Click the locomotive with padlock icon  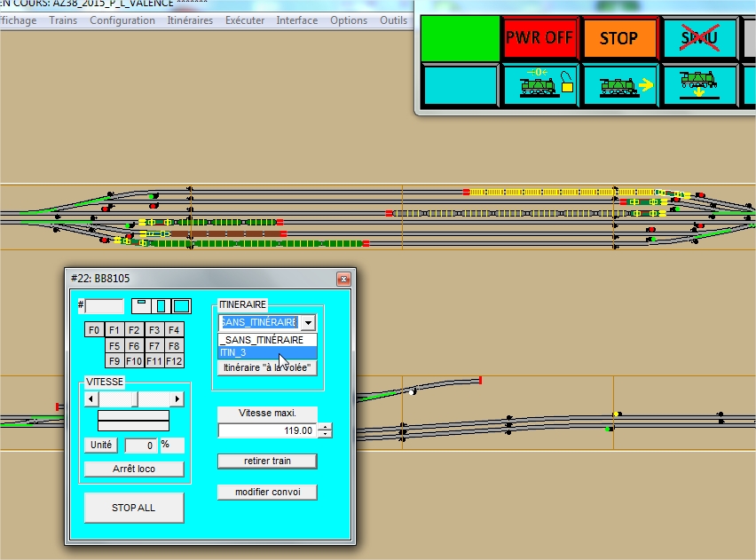(x=540, y=85)
